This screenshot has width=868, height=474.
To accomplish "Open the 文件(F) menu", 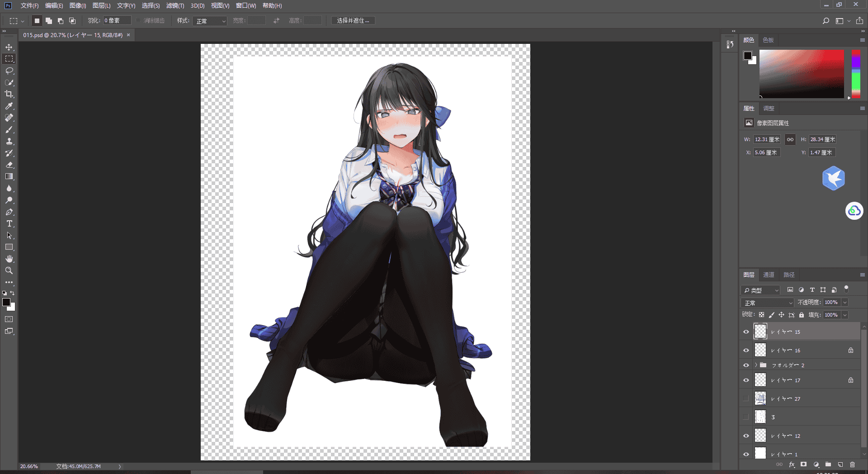I will click(29, 5).
